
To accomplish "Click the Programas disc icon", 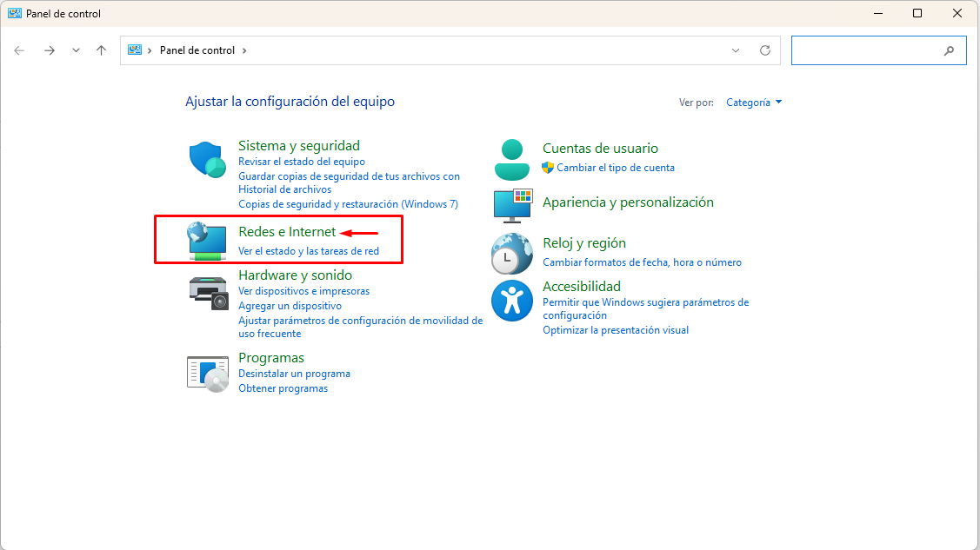I will pos(208,373).
